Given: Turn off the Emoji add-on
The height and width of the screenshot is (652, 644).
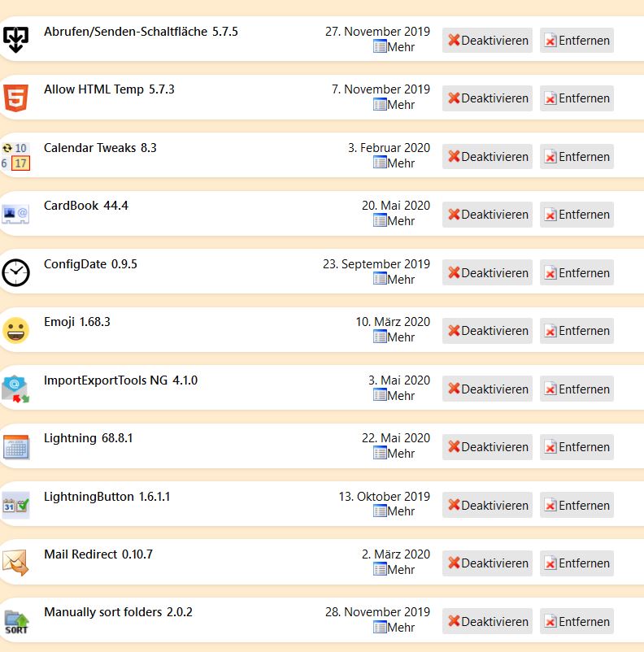Looking at the screenshot, I should (x=487, y=331).
